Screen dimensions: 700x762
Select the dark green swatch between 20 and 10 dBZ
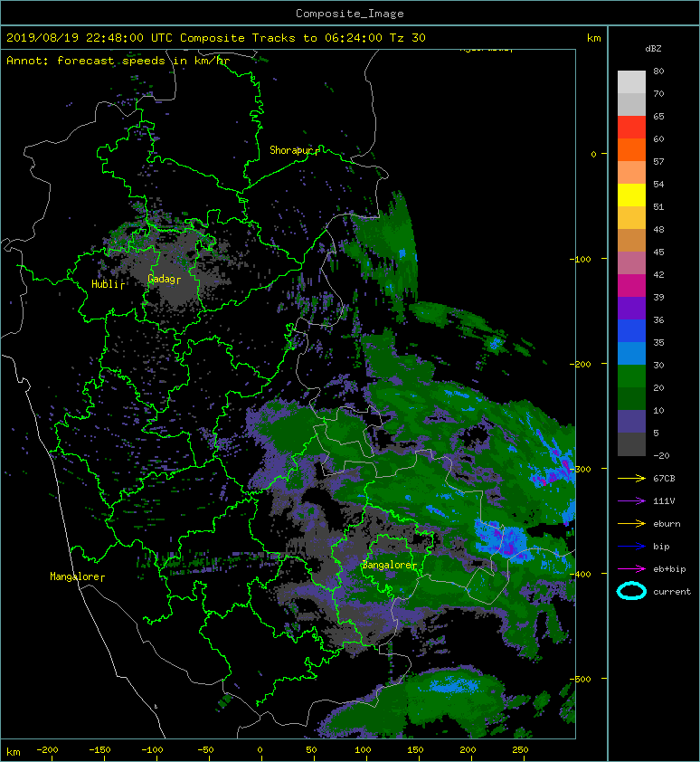(631, 398)
